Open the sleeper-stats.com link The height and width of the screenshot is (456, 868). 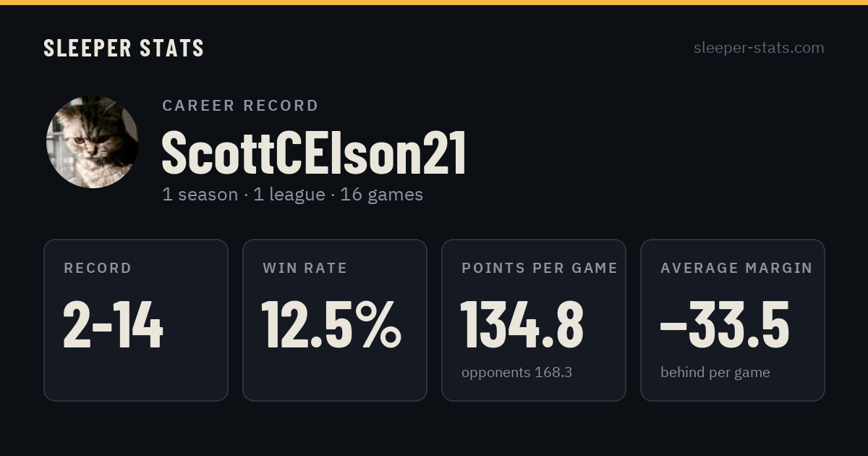[759, 48]
